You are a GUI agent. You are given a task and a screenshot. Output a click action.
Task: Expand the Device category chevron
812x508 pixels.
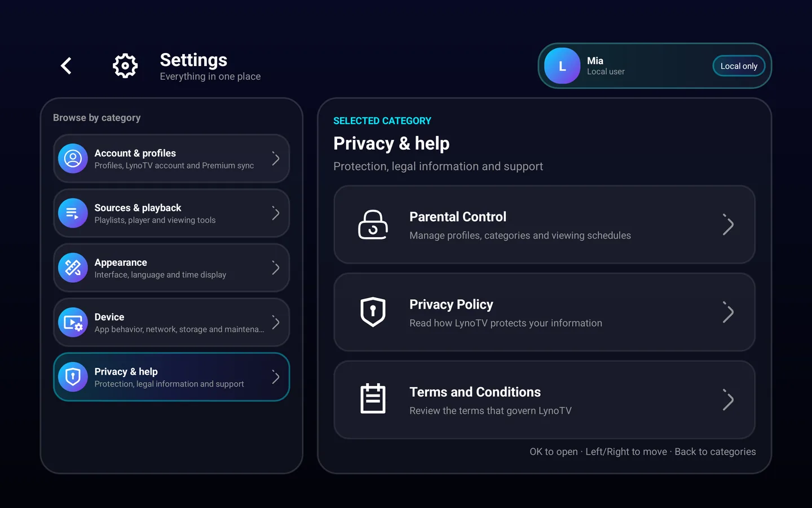tap(275, 322)
